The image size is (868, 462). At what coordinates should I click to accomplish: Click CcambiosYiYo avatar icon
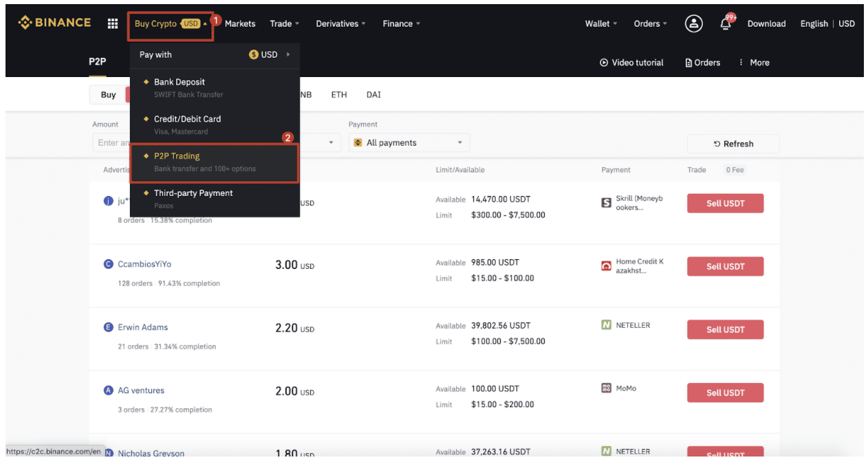coord(108,264)
